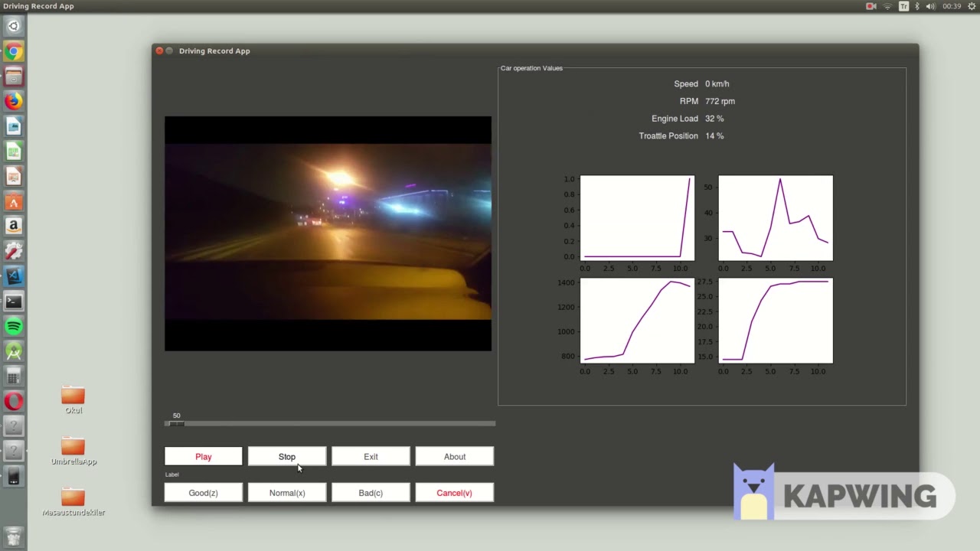Open the Okul folder on desktop
This screenshot has width=980, height=551.
[73, 400]
